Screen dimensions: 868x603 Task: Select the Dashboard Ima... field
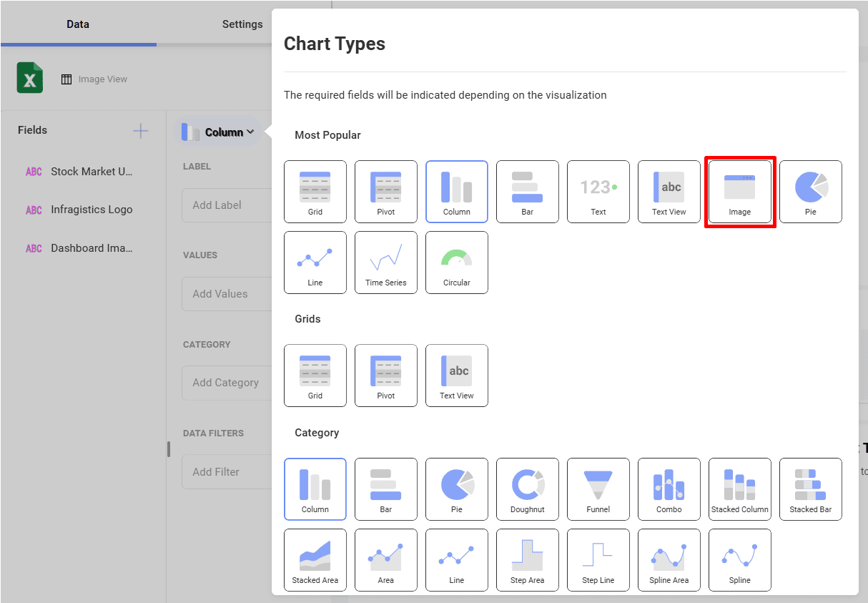[x=79, y=248]
